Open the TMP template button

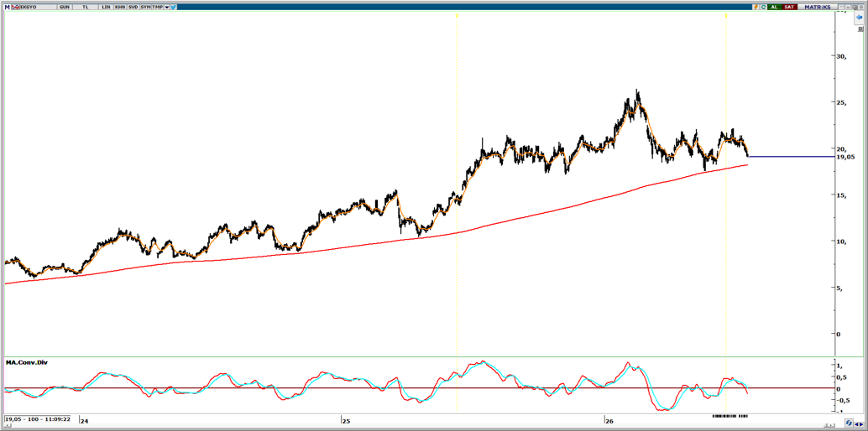(x=157, y=8)
